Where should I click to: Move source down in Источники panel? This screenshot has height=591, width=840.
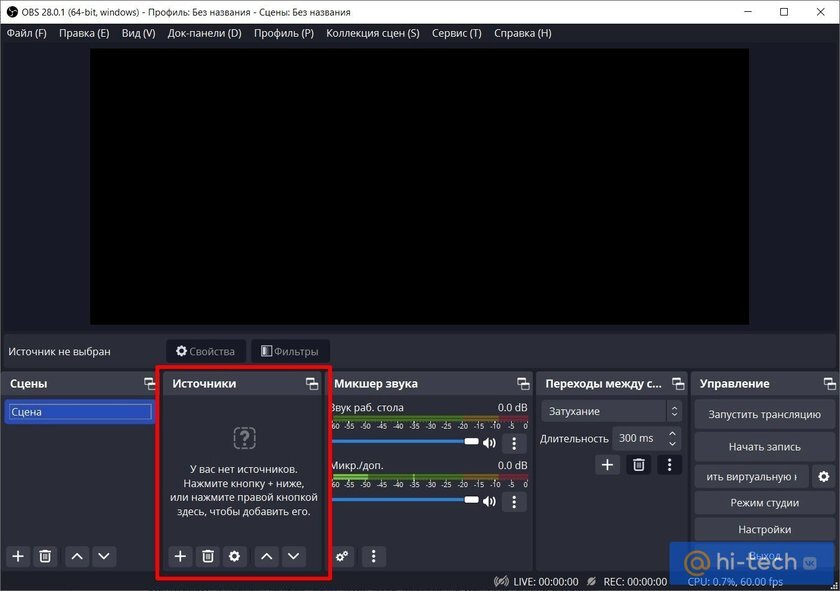294,556
